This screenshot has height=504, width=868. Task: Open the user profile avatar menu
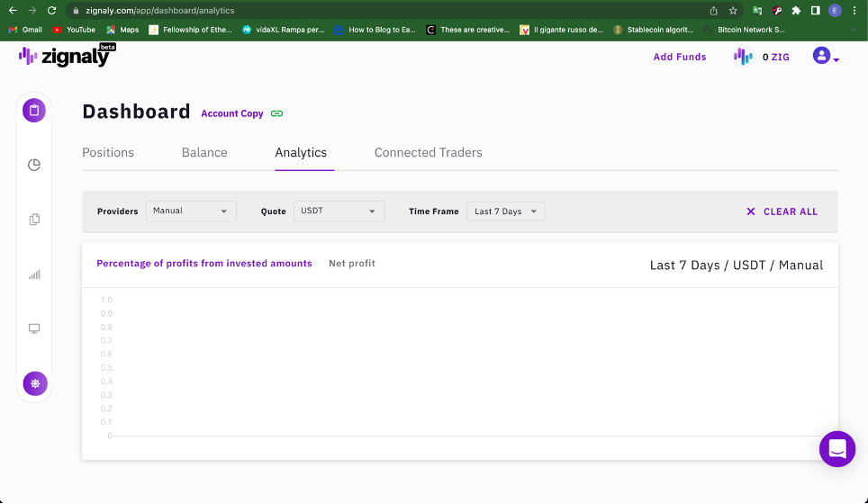click(821, 55)
